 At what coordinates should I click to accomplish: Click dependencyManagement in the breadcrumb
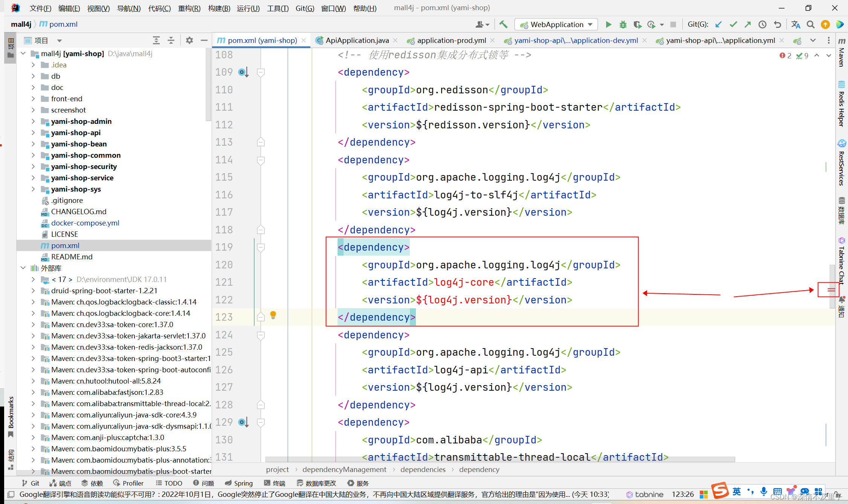pos(344,469)
